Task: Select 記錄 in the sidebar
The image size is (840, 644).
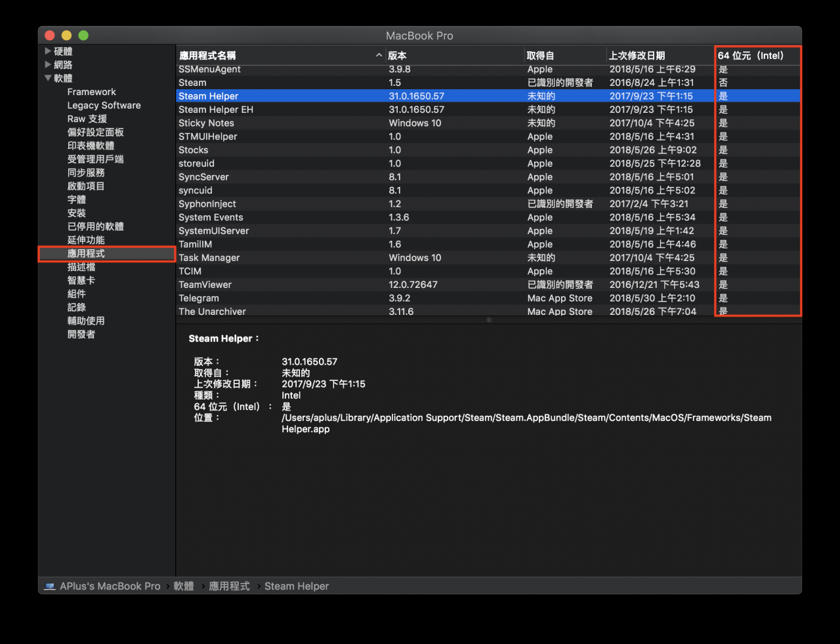Action: pyautogui.click(x=76, y=307)
